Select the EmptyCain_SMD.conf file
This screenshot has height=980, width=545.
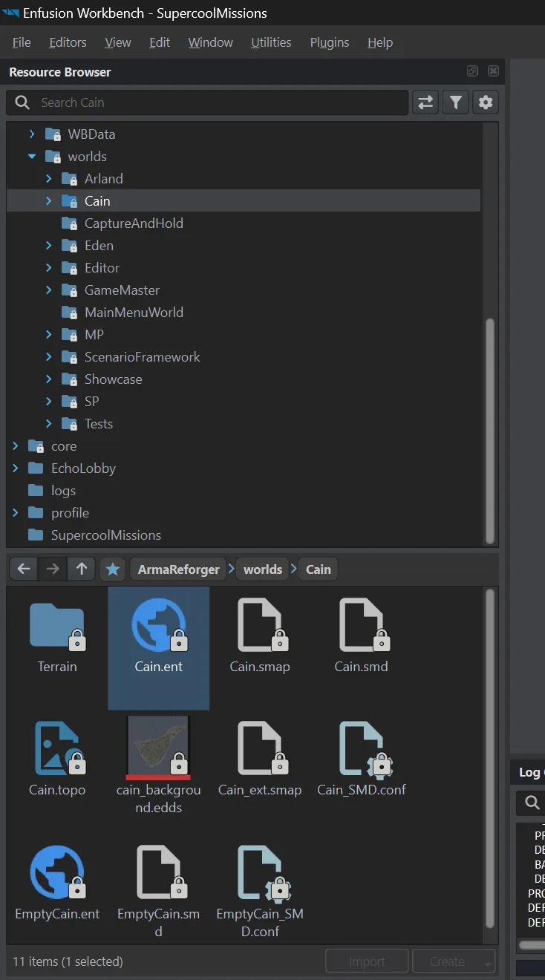pyautogui.click(x=260, y=889)
